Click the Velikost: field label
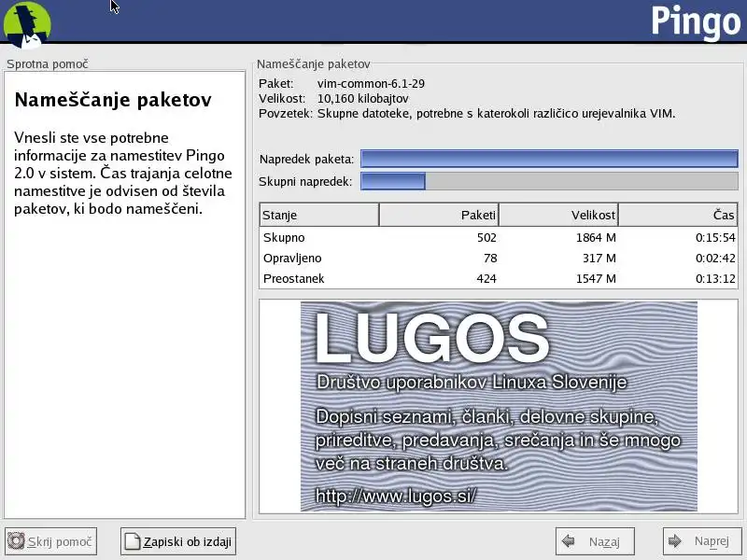 pos(282,99)
